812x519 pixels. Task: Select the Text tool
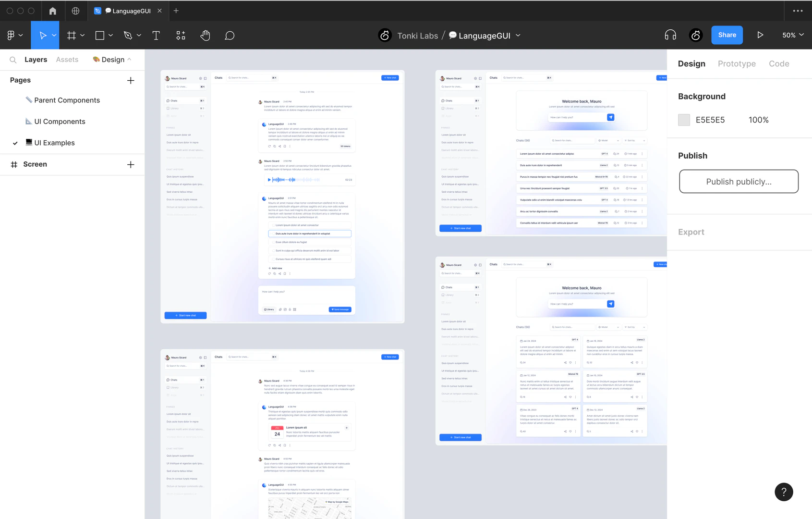point(156,35)
